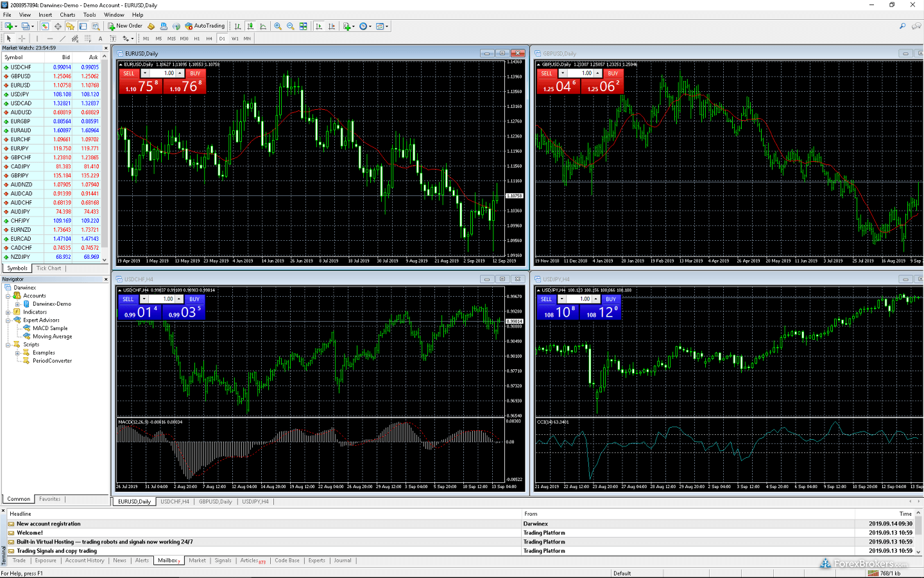Click BUY on USDCHF chart

pyautogui.click(x=194, y=299)
